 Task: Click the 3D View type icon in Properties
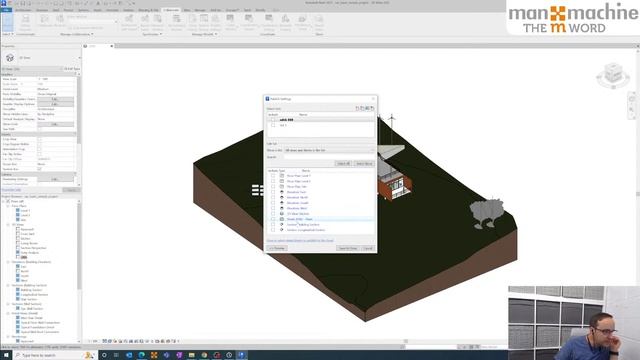10,58
